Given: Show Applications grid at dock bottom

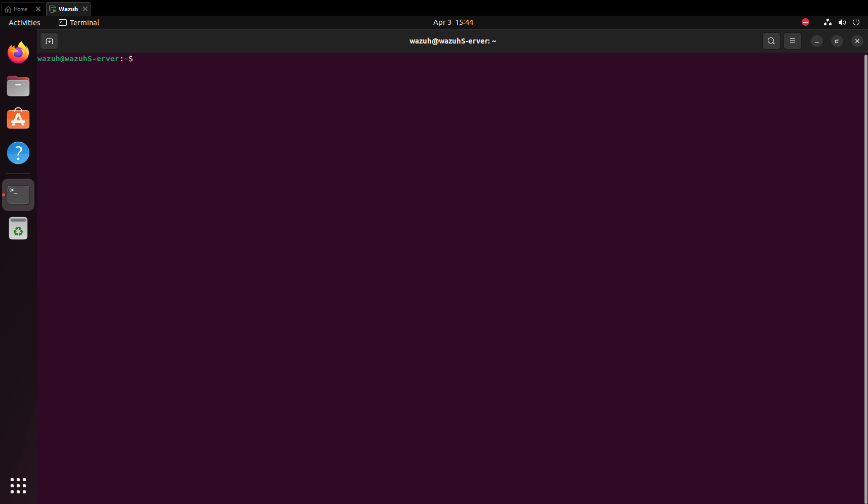Looking at the screenshot, I should tap(18, 486).
